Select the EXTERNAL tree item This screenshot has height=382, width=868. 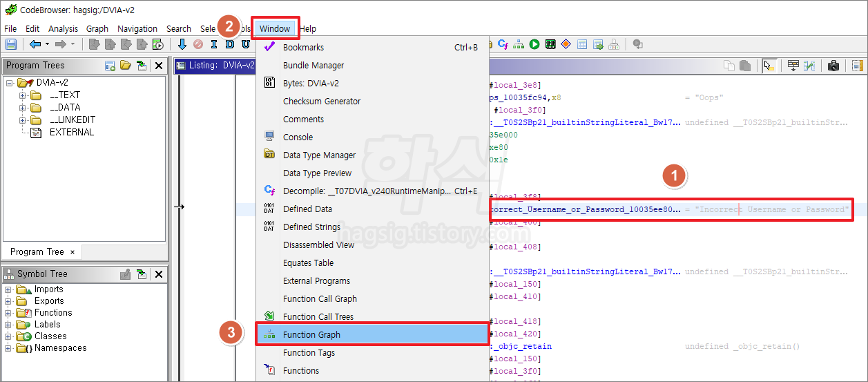click(72, 132)
